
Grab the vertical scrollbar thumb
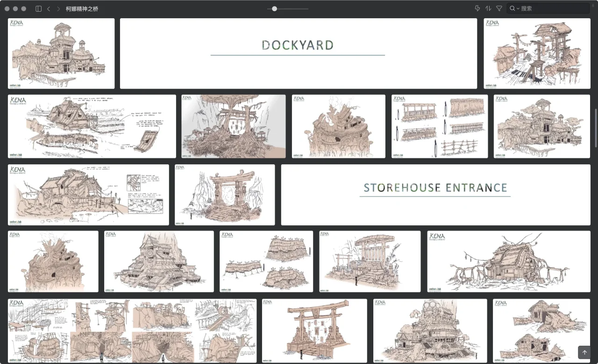click(x=596, y=128)
